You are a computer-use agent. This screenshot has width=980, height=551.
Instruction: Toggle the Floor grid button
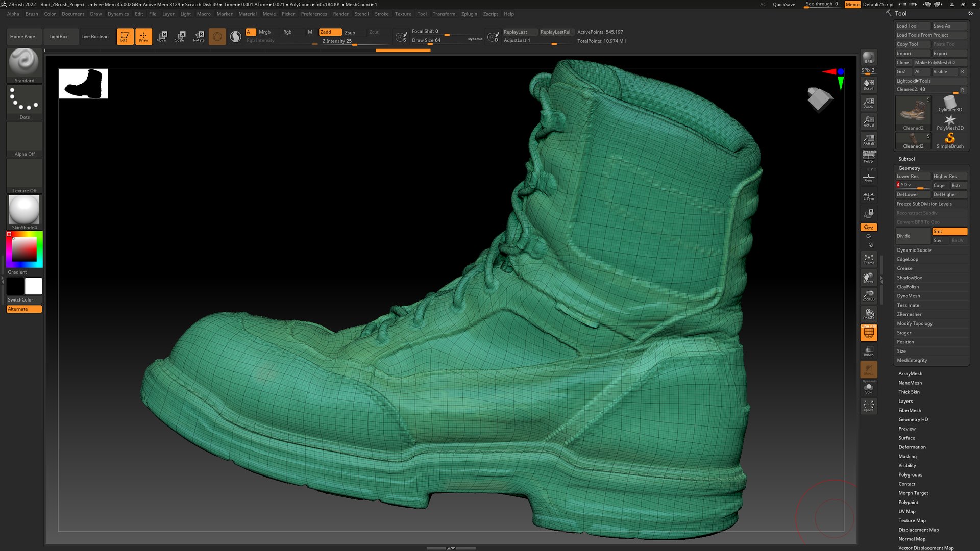[868, 177]
